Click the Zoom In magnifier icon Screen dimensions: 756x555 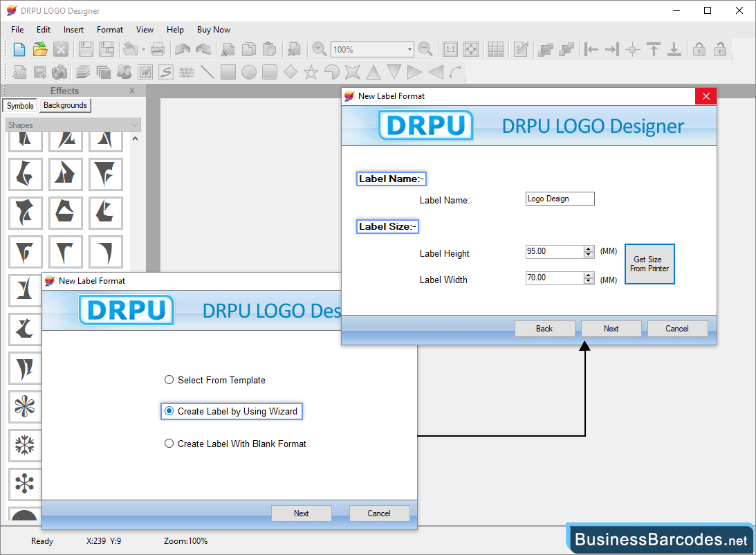point(319,49)
